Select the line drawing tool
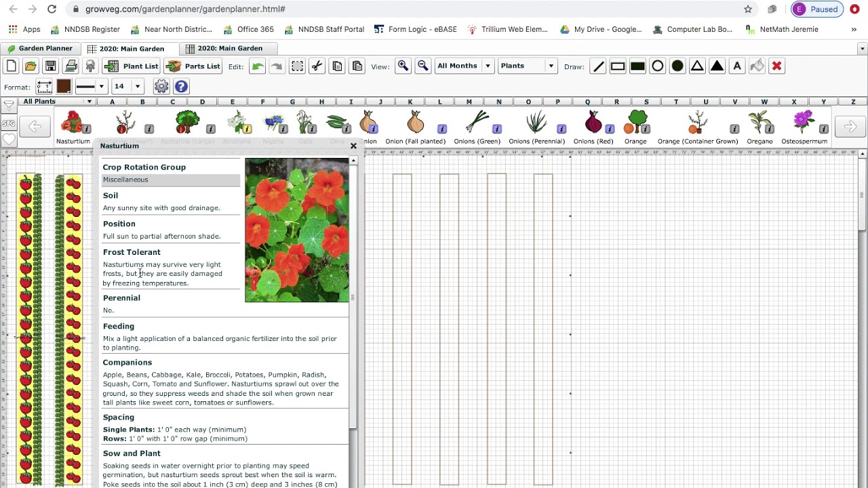The height and width of the screenshot is (488, 868). click(597, 66)
